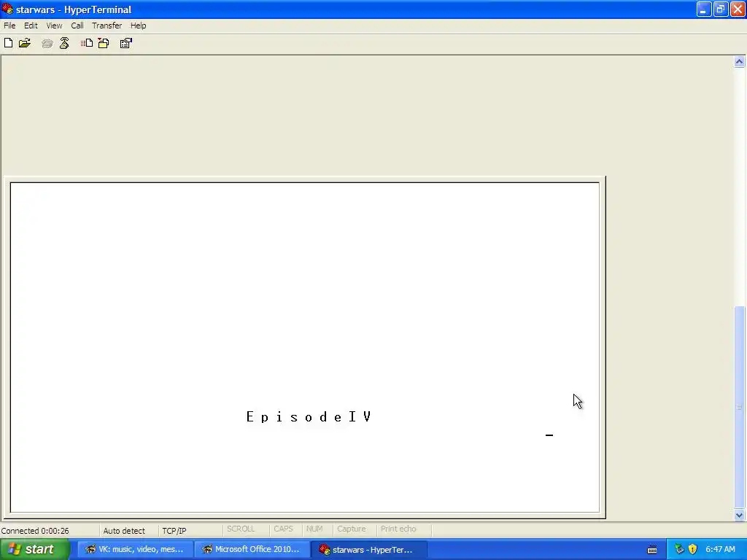Viewport: 747px width, 560px height.
Task: Click the greyed-out Call telephone icon
Action: pos(47,44)
